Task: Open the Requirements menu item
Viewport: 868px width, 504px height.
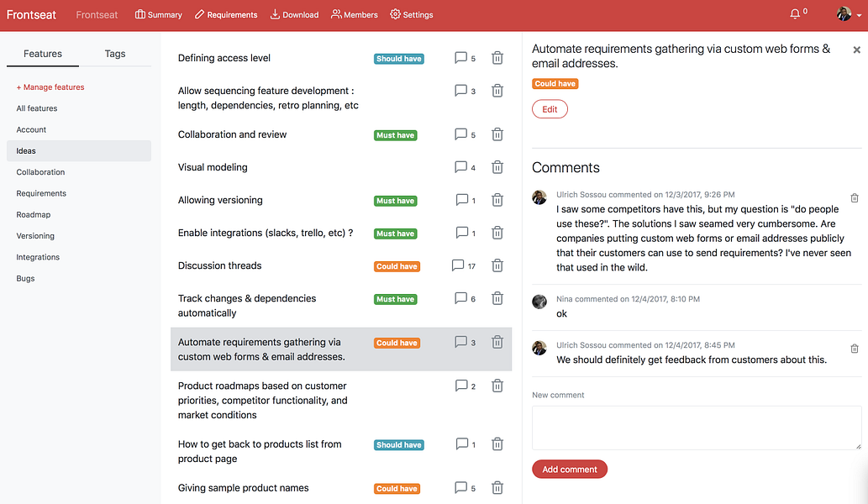Action: pos(226,14)
